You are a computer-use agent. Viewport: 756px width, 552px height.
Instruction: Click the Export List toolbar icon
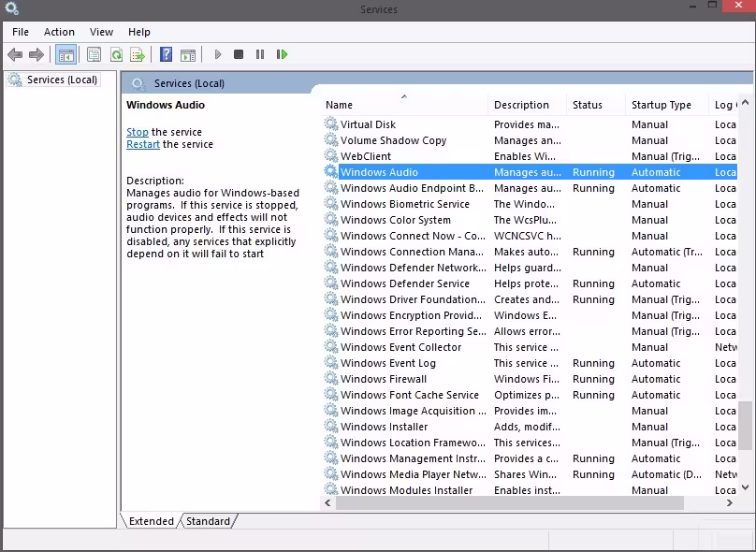tap(138, 54)
